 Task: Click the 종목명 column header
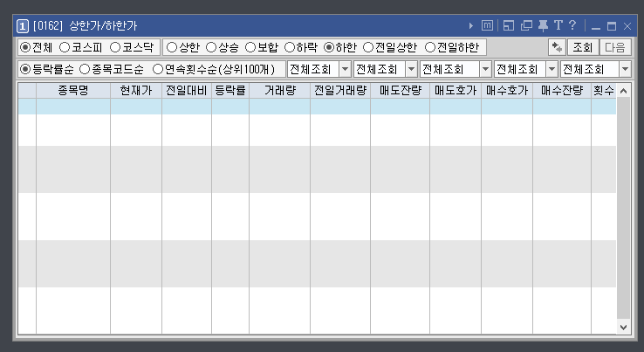73,91
